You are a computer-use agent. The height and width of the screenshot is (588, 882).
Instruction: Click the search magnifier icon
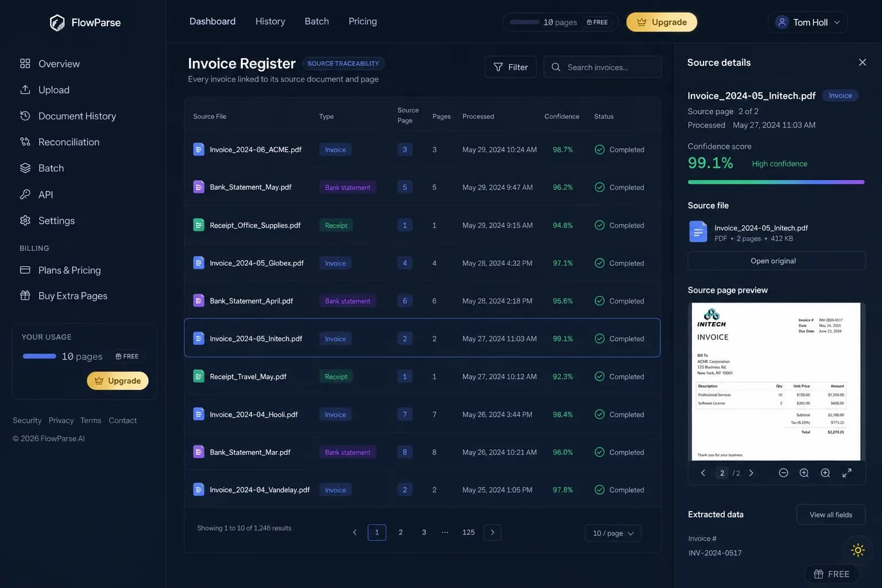pos(556,67)
